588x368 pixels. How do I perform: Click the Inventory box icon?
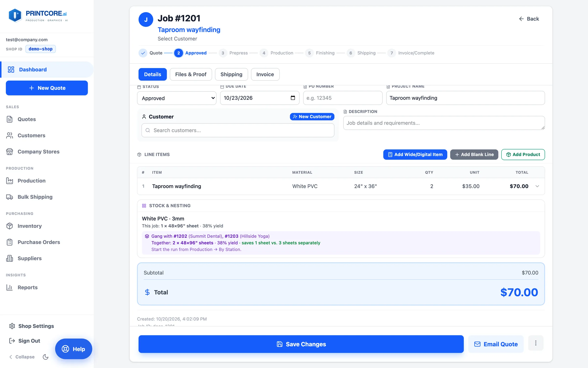pyautogui.click(x=10, y=226)
